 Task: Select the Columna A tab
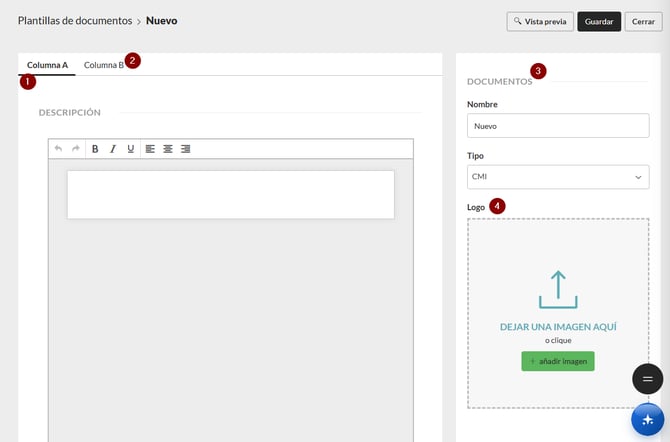coord(47,65)
